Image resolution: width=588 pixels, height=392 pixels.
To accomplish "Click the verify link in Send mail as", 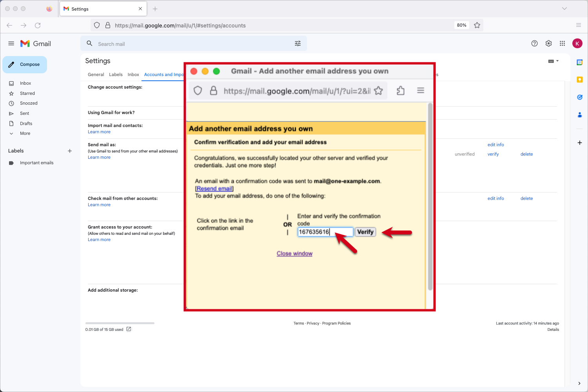I will point(493,154).
